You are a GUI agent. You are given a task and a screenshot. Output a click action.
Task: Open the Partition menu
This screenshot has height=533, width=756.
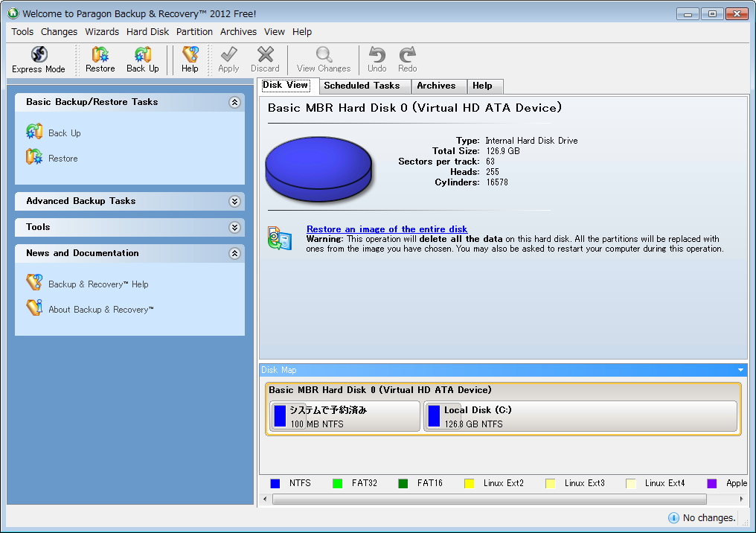pos(194,32)
